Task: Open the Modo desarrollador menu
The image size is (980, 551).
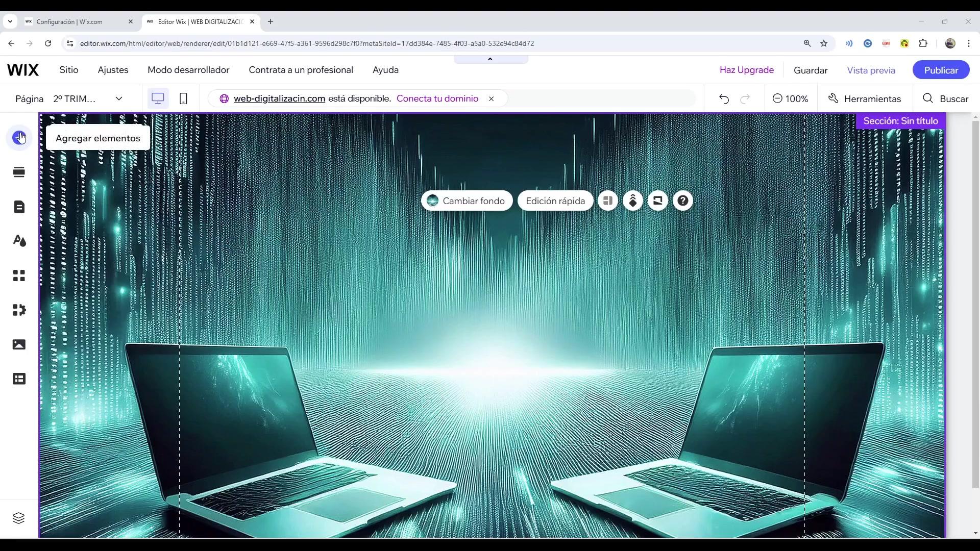Action: (x=188, y=70)
